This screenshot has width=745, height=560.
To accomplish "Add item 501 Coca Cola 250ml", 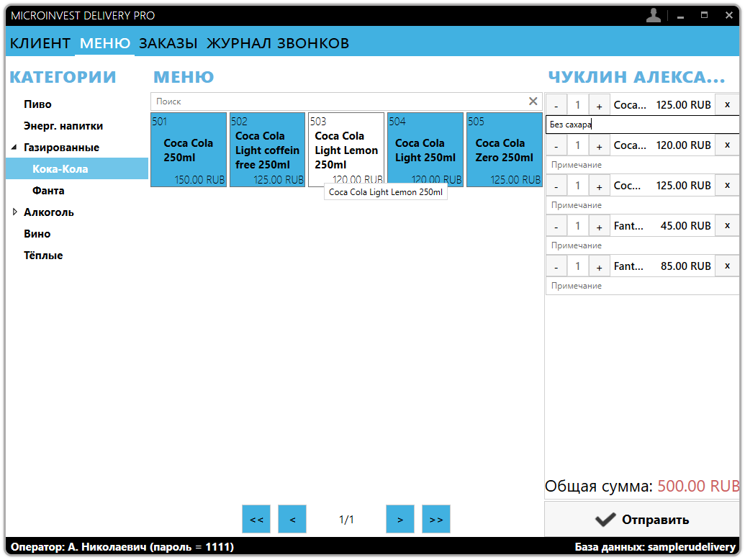I will pyautogui.click(x=189, y=150).
